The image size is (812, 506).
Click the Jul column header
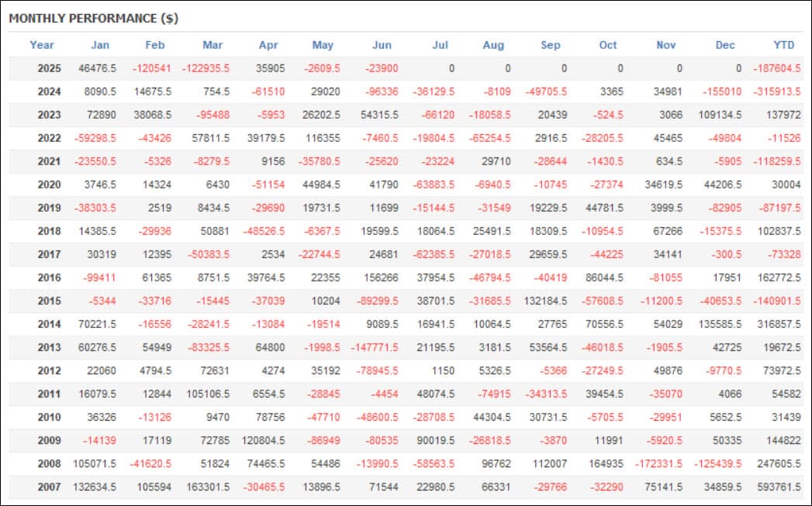tap(441, 45)
